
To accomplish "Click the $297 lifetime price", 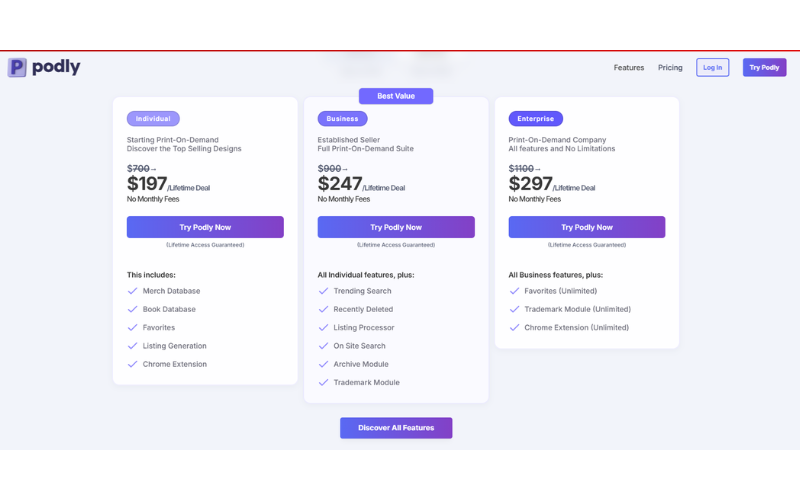I will pos(531,184).
